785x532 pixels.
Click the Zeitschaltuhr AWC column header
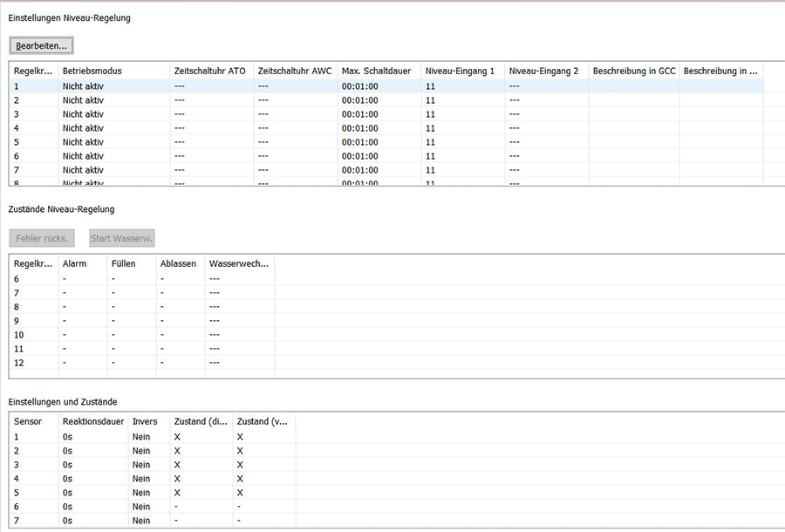click(295, 71)
